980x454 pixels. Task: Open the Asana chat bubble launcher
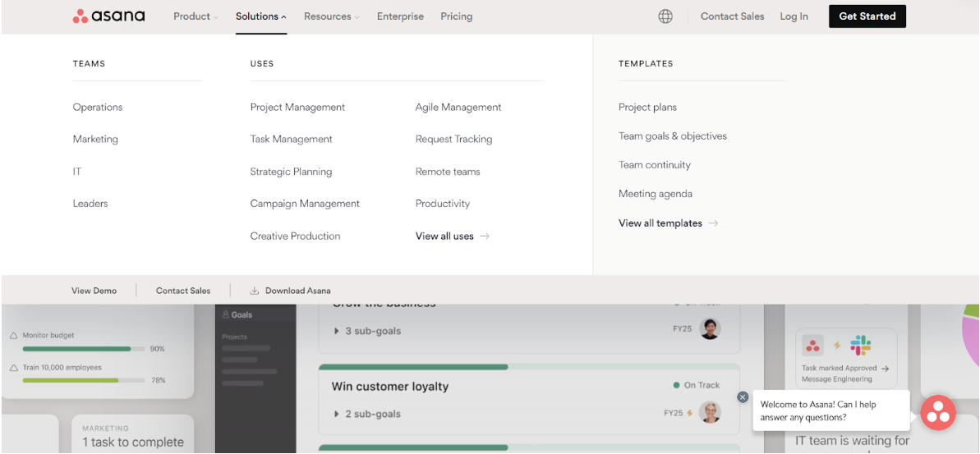937,413
